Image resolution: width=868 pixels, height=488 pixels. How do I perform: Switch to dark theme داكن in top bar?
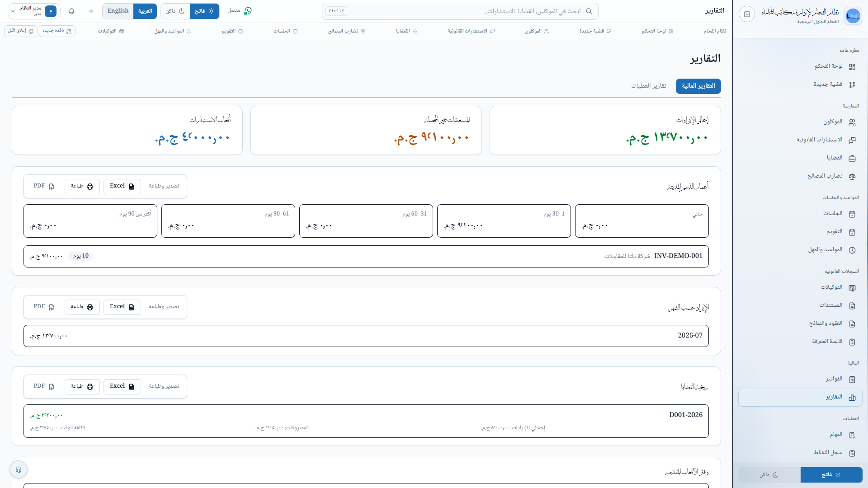(x=175, y=11)
